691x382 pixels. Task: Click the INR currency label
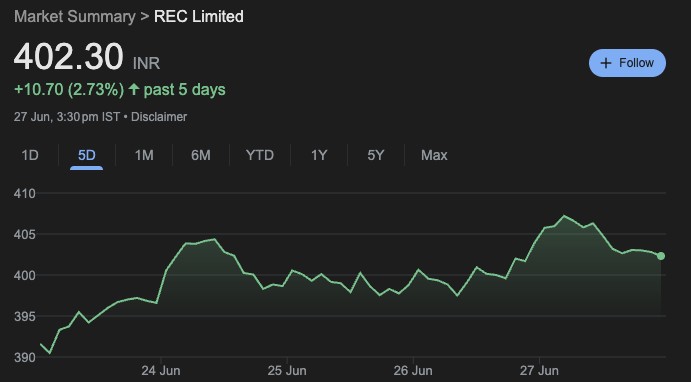pyautogui.click(x=146, y=63)
